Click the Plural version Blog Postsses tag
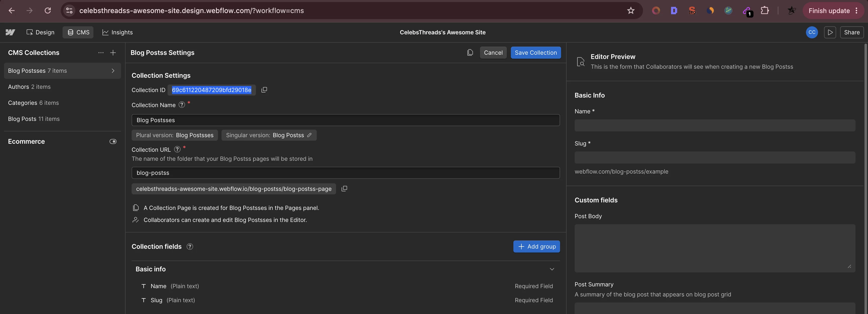Viewport: 868px width, 314px height. pyautogui.click(x=175, y=135)
